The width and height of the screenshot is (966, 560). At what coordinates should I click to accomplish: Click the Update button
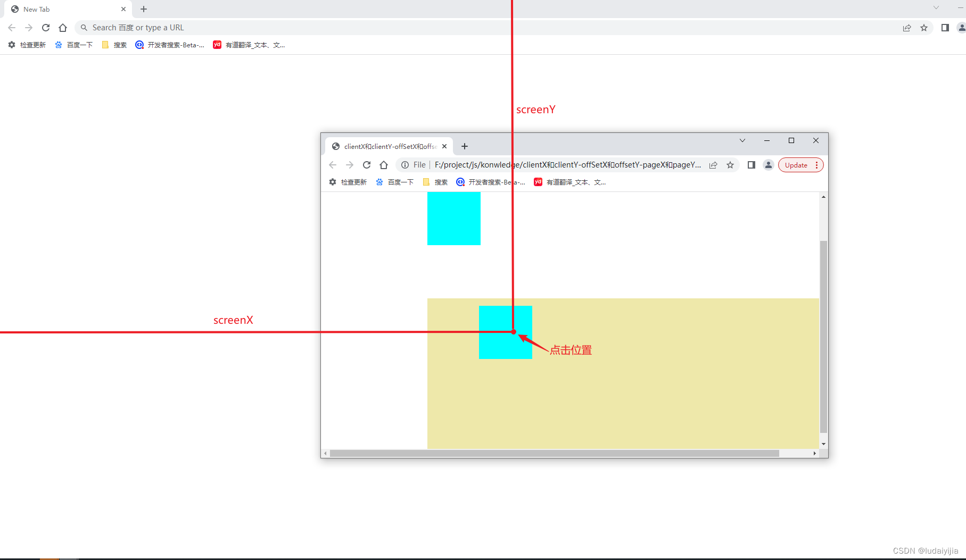tap(796, 165)
